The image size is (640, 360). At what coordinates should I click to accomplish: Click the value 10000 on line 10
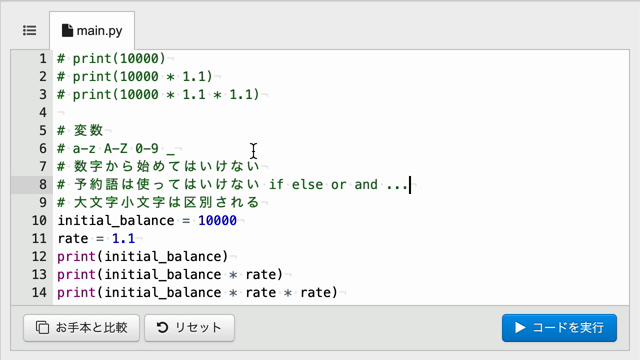(217, 221)
